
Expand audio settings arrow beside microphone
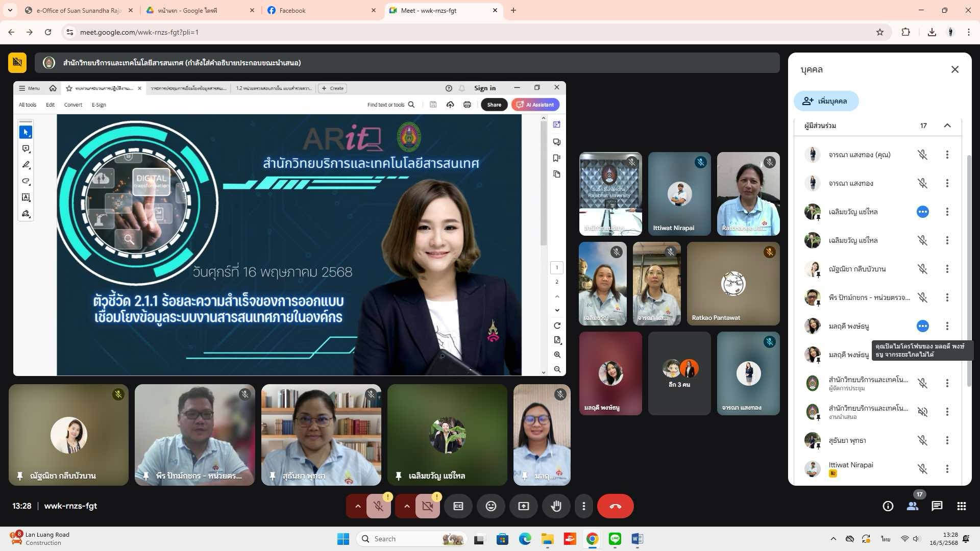click(x=358, y=506)
